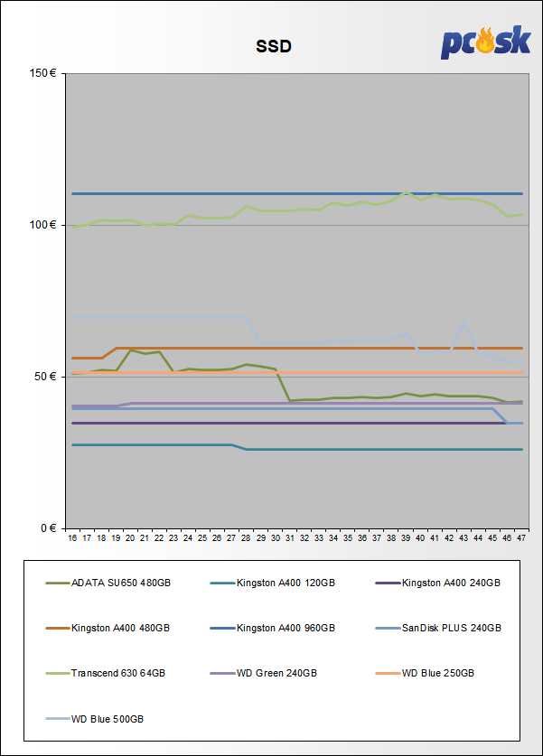543x756 pixels.
Task: Click the SanDisk PLUS 240GB drop at week 46
Action: (x=507, y=423)
